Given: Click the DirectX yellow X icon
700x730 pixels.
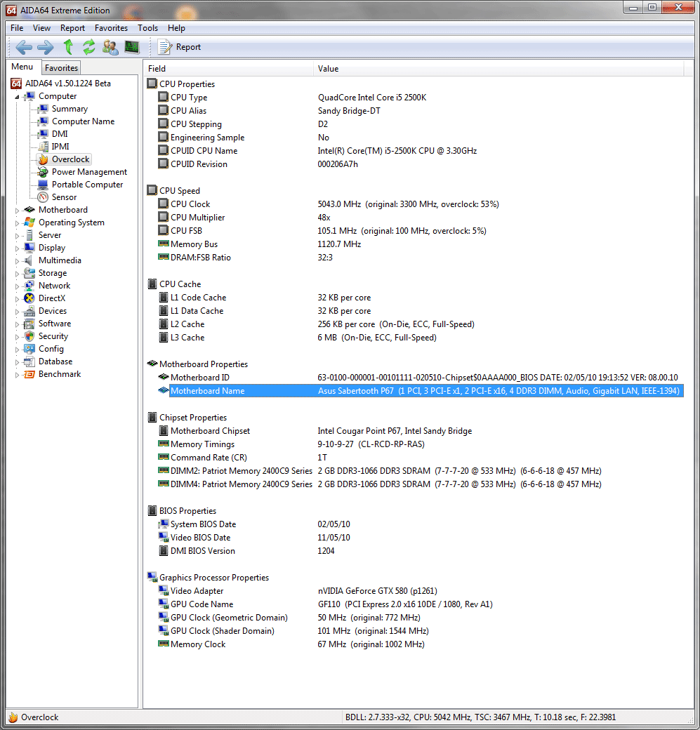Looking at the screenshot, I should pos(29,298).
